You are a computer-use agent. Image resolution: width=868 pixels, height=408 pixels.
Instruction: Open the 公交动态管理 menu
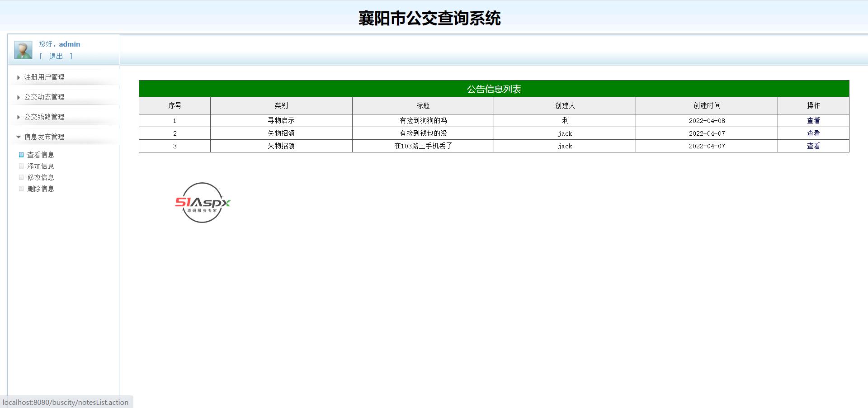(x=44, y=97)
